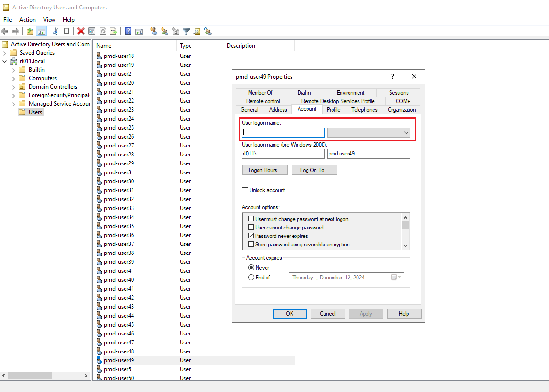
Task: Click the dialog Help button
Action: tap(404, 314)
